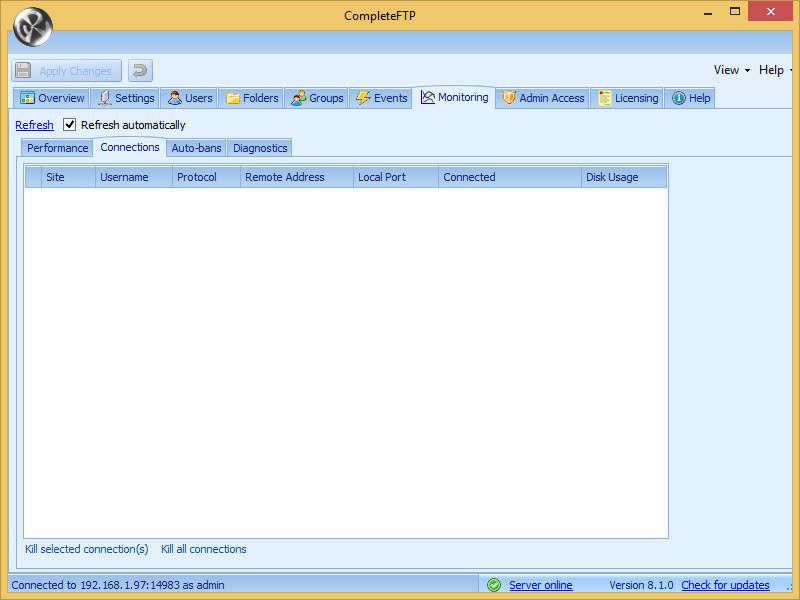Open the Overview tab
The width and height of the screenshot is (800, 600).
tap(52, 98)
